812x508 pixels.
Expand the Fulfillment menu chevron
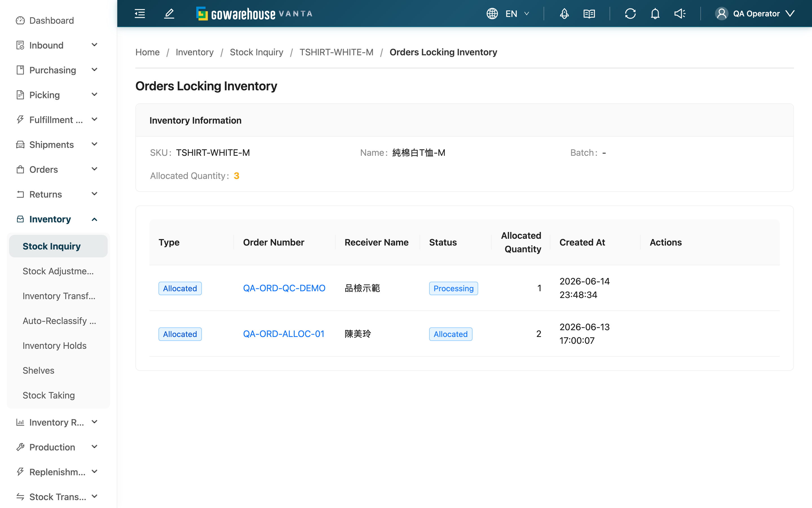tap(95, 119)
